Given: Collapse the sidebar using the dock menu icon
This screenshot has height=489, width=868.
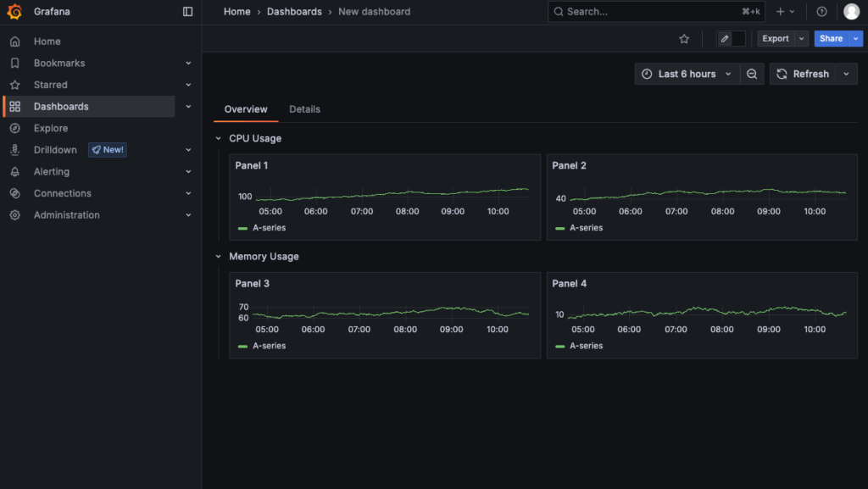Looking at the screenshot, I should point(187,12).
